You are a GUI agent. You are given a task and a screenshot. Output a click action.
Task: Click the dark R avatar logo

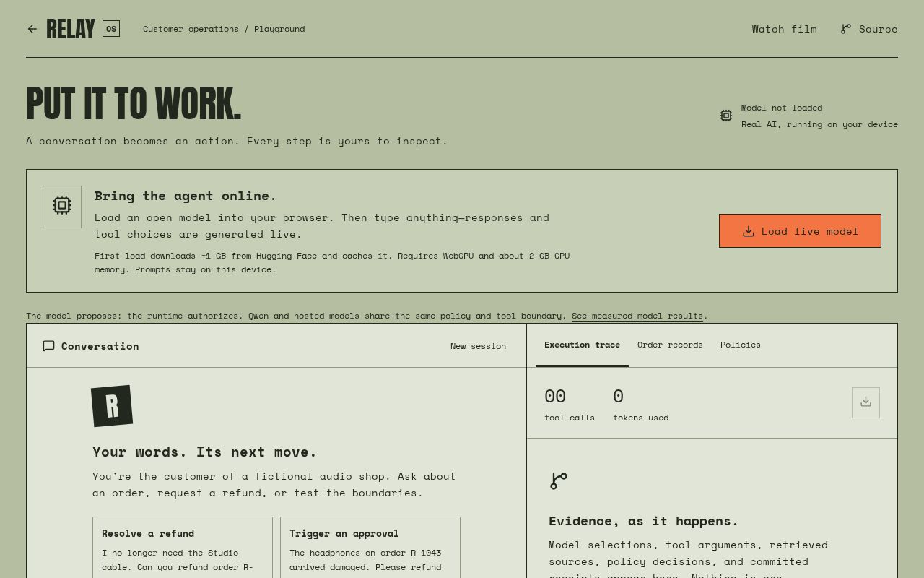coord(112,406)
